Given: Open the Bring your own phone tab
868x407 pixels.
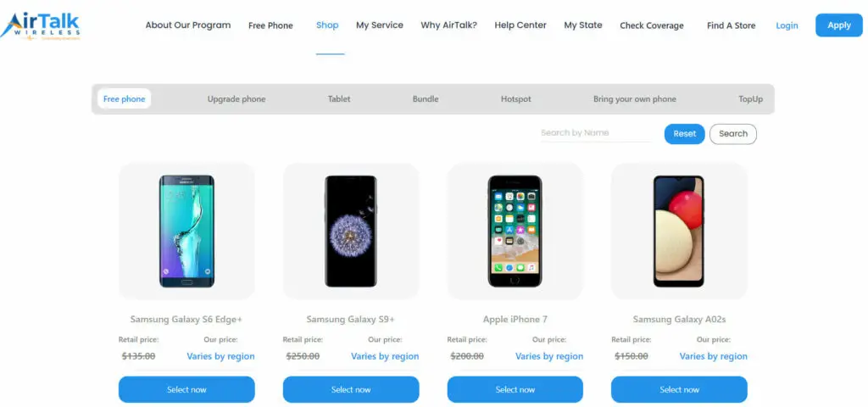Looking at the screenshot, I should [x=635, y=99].
